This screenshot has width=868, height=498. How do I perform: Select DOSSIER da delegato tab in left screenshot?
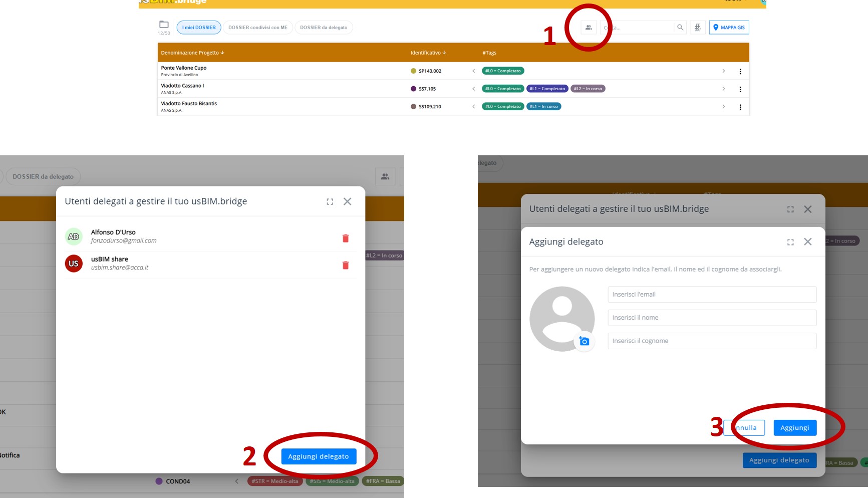[43, 176]
